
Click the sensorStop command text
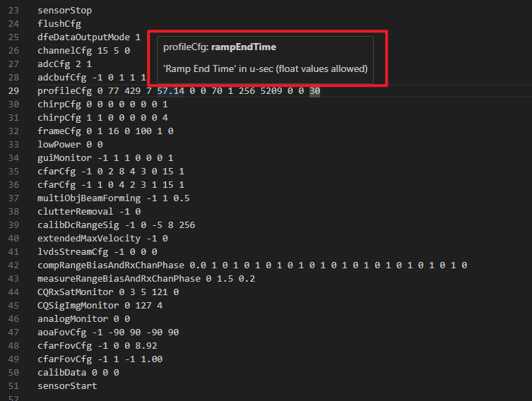(x=64, y=11)
